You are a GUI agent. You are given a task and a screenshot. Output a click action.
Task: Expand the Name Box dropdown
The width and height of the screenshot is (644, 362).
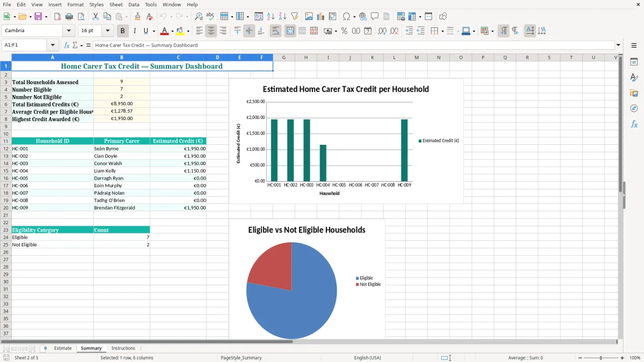(x=53, y=46)
